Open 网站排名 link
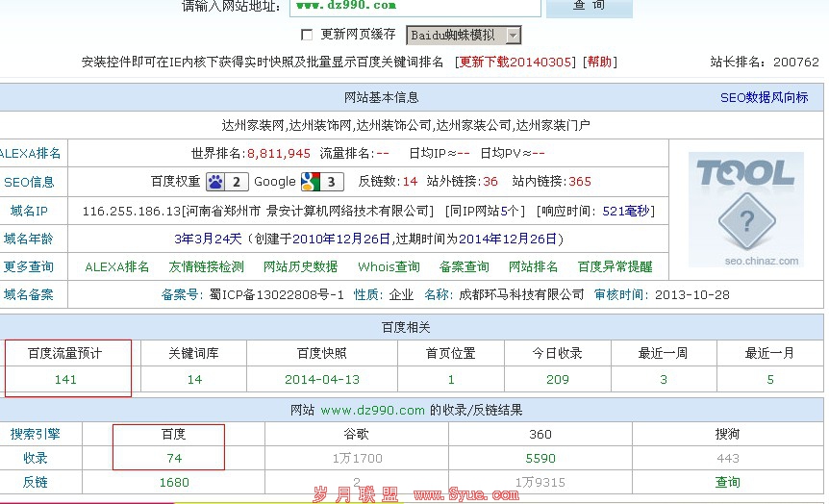Image resolution: width=829 pixels, height=504 pixels. click(x=533, y=267)
